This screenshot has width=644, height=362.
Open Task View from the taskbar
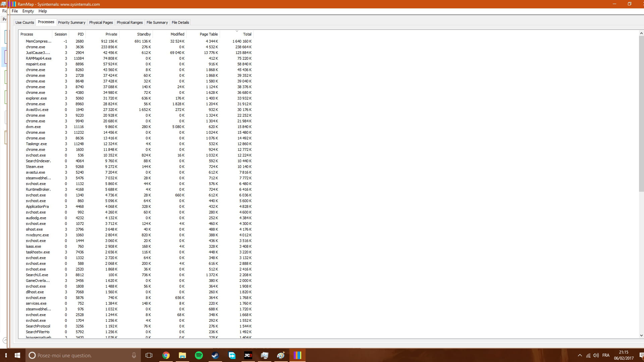(x=149, y=355)
